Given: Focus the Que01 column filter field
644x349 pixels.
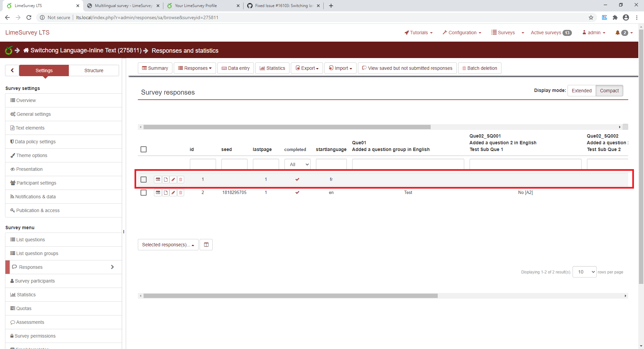Looking at the screenshot, I should 408,164.
